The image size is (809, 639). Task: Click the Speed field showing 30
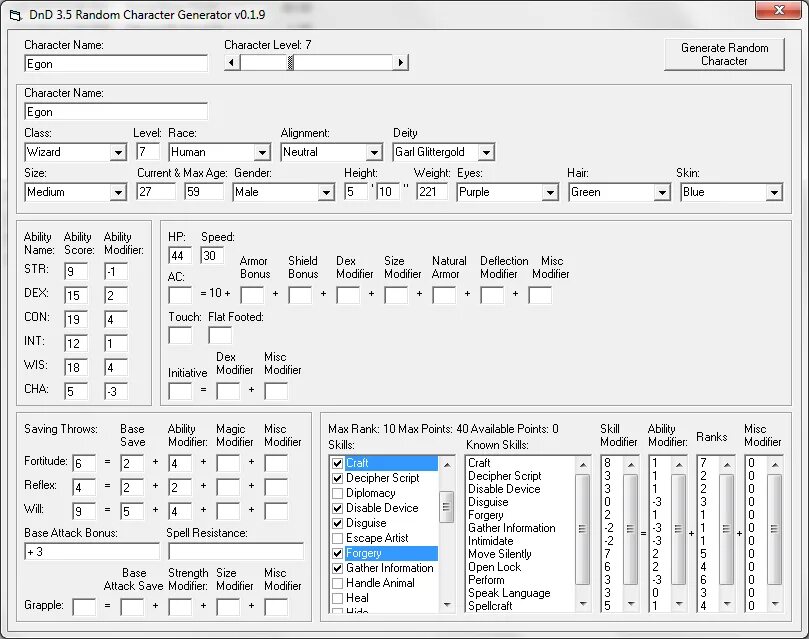click(212, 256)
